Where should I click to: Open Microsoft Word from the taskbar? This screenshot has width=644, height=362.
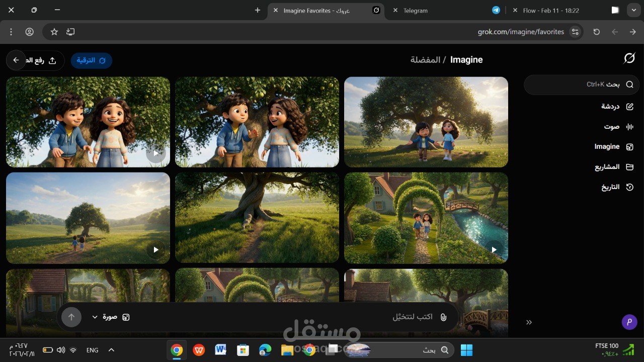[x=220, y=350]
